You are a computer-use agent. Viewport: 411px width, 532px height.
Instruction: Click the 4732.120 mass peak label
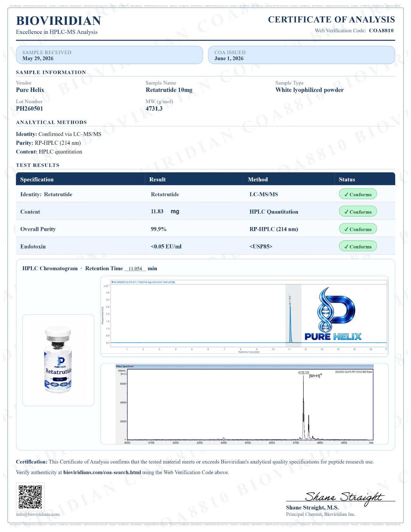pos(303,372)
